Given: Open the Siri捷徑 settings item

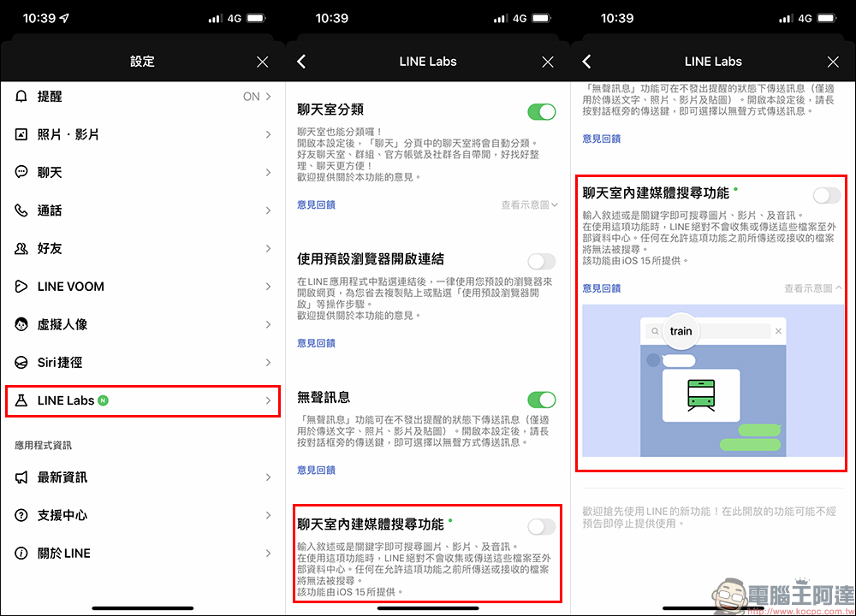Looking at the screenshot, I should pos(143,362).
